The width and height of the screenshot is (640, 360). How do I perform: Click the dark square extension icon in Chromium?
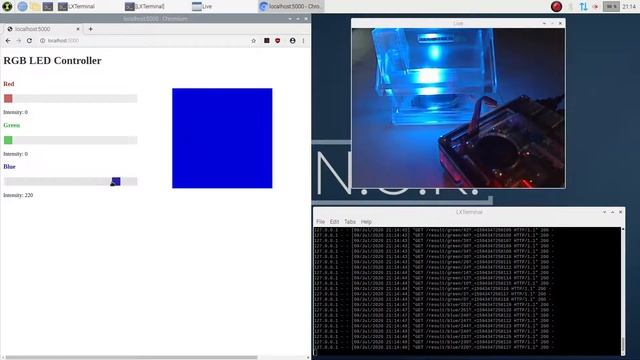coord(267,40)
